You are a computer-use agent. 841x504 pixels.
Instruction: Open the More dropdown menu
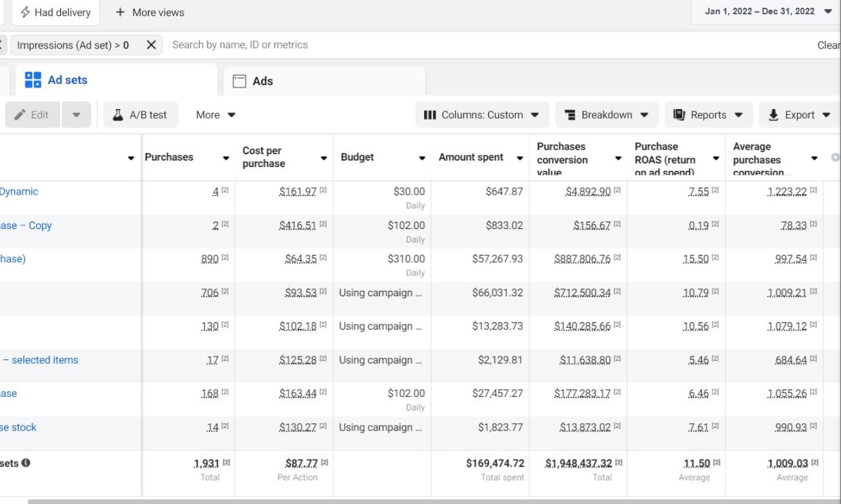click(x=216, y=115)
